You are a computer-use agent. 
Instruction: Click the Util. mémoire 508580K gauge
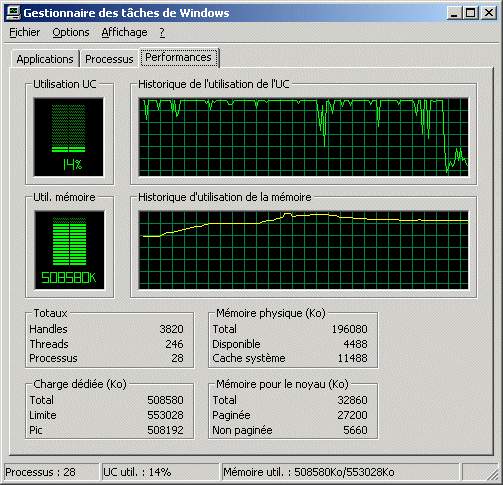pyautogui.click(x=69, y=250)
